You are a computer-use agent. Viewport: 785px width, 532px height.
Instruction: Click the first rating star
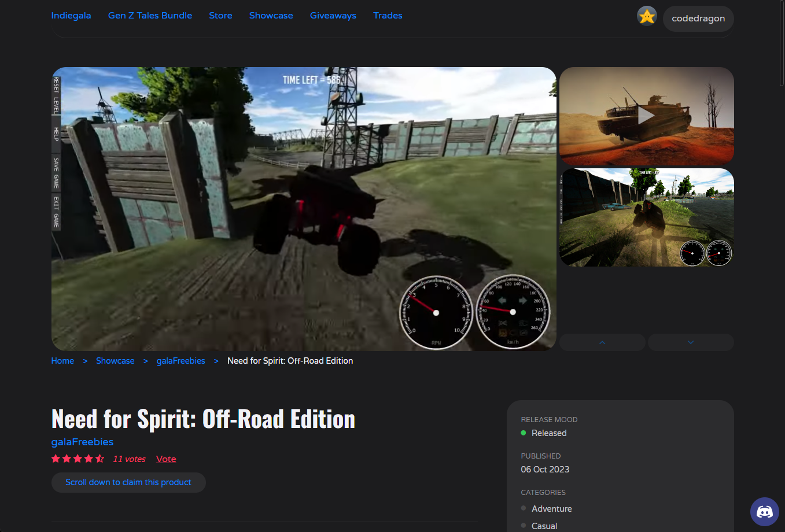pyautogui.click(x=56, y=459)
